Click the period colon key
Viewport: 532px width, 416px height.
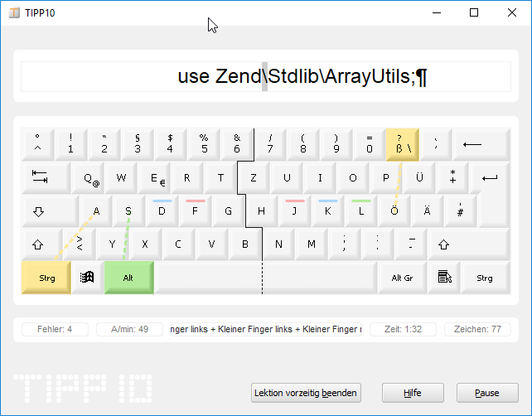pos(378,244)
